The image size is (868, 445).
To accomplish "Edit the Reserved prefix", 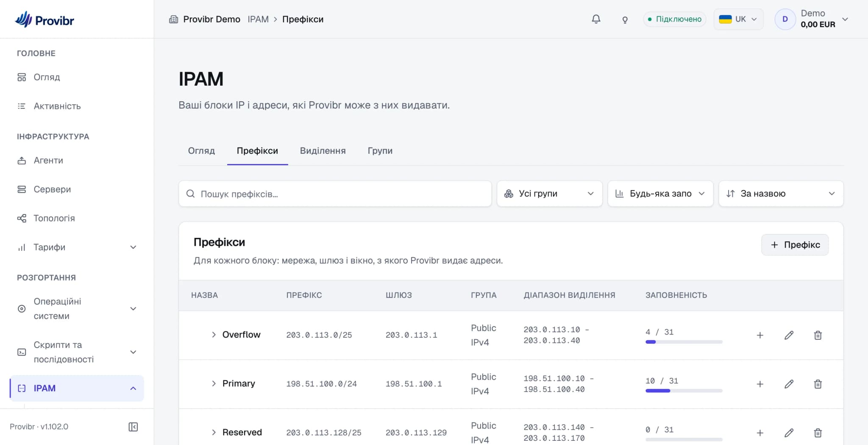I will (789, 433).
